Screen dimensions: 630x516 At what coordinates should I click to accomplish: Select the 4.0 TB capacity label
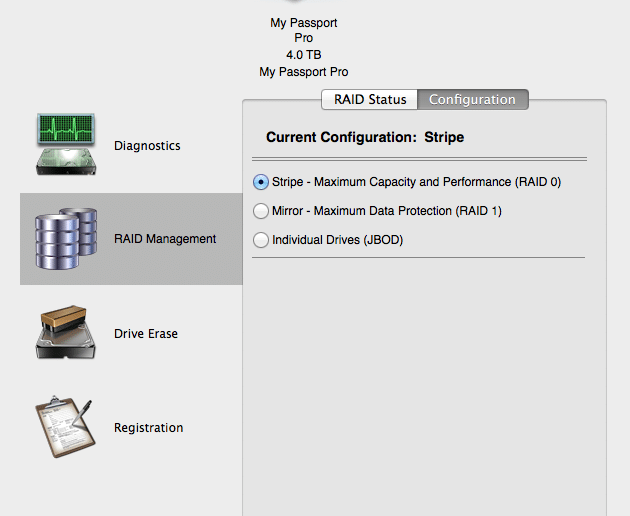(304, 55)
